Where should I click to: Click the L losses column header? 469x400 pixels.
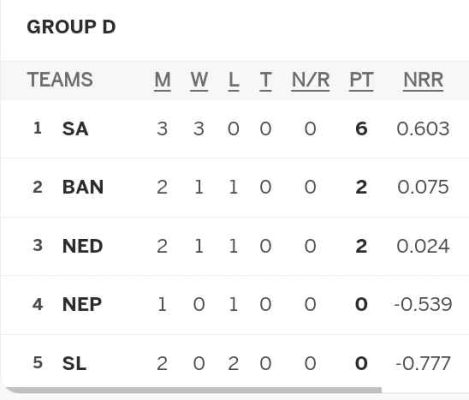[x=233, y=81]
